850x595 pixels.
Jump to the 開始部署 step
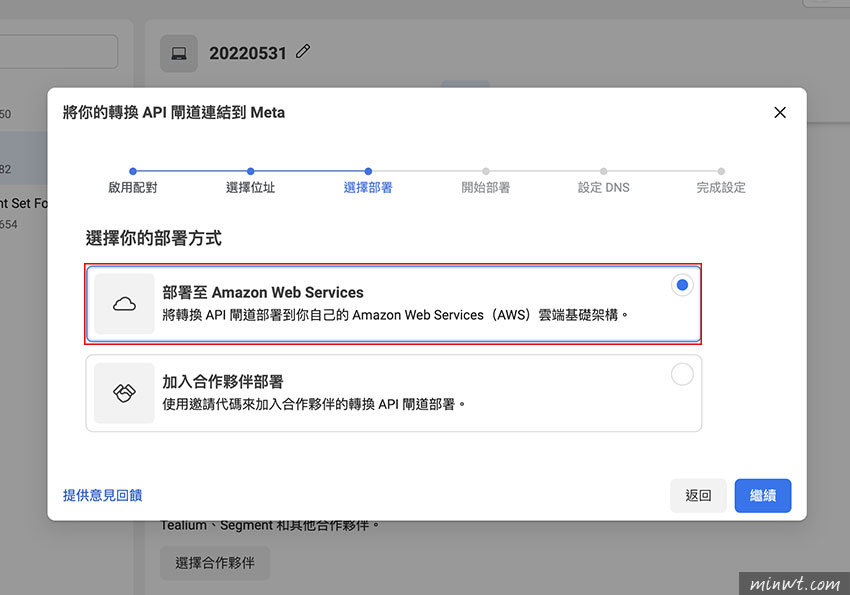pyautogui.click(x=486, y=187)
